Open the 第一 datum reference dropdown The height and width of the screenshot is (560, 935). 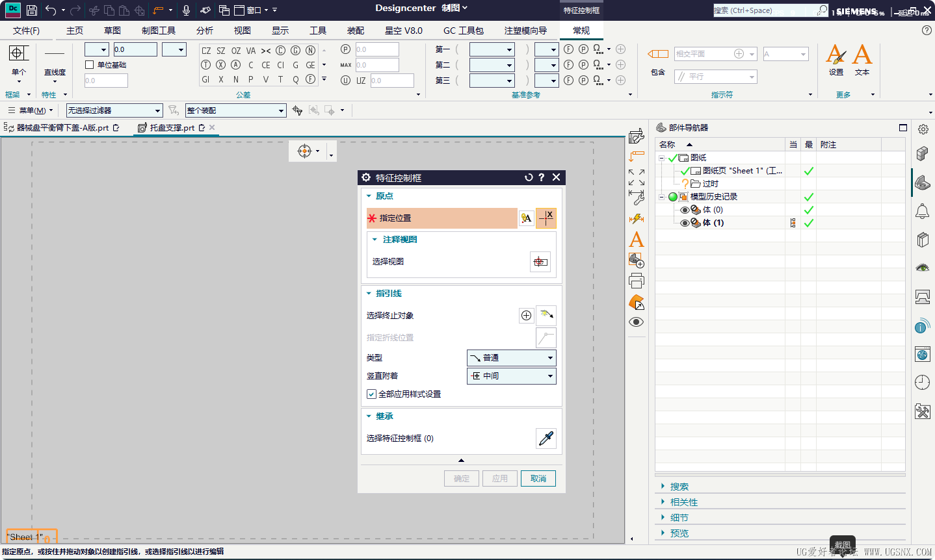point(492,49)
